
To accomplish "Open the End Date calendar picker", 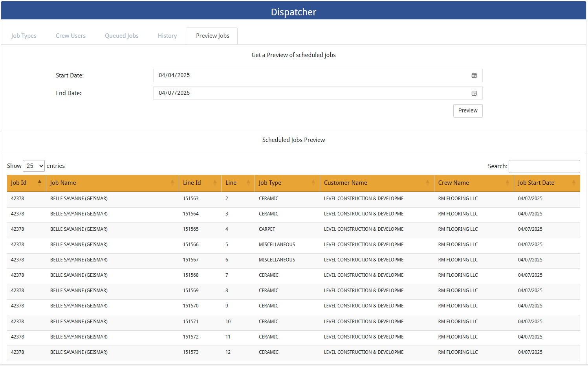I will [474, 93].
